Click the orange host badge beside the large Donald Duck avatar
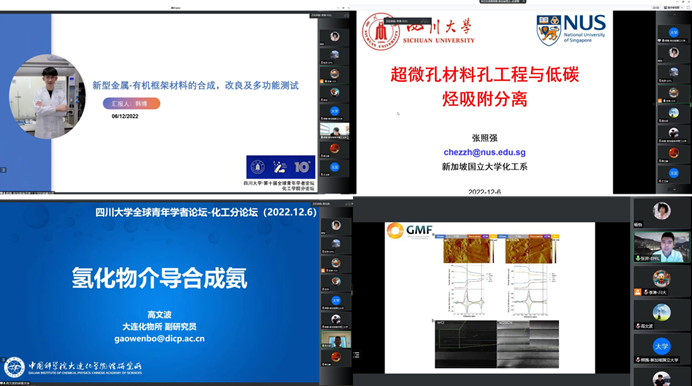 pos(637,292)
